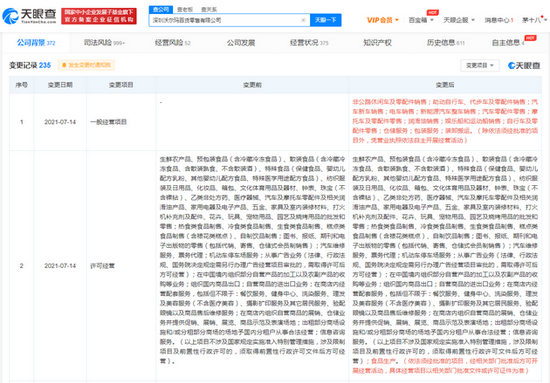Click the red official credit agency banner
Image resolution: width=550 pixels, height=383 pixels.
click(99, 16)
